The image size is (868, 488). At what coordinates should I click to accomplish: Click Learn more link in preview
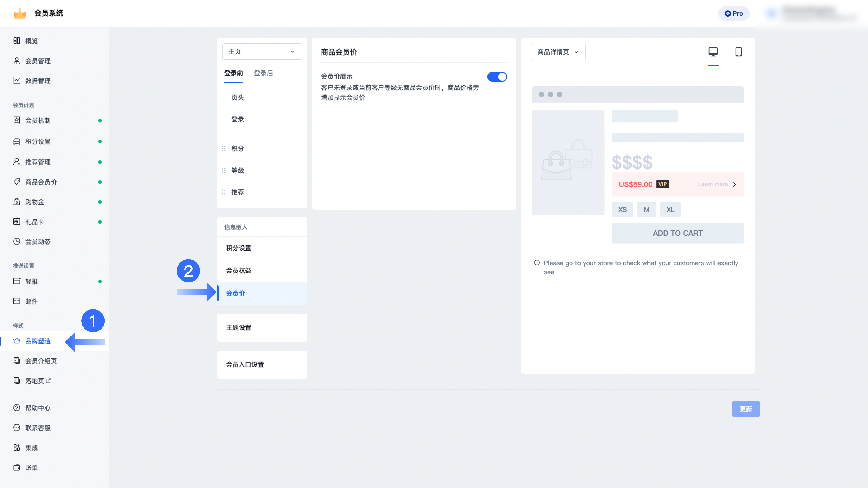[x=713, y=184]
